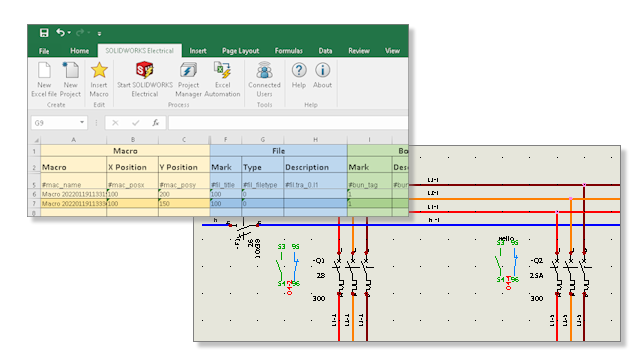
Task: Open the File menu tab
Action: click(x=44, y=51)
